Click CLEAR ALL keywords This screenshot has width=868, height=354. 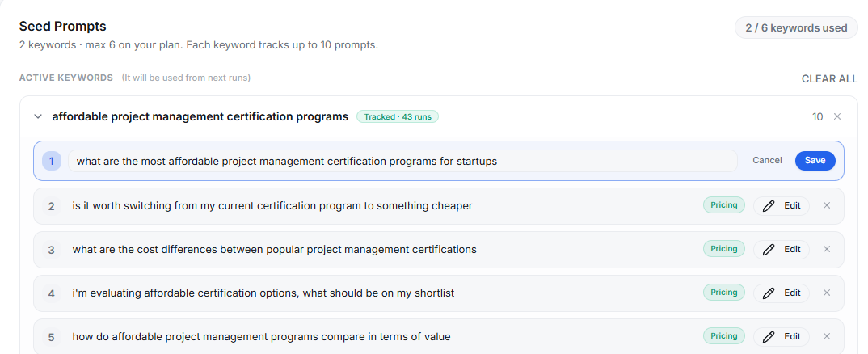(x=829, y=78)
